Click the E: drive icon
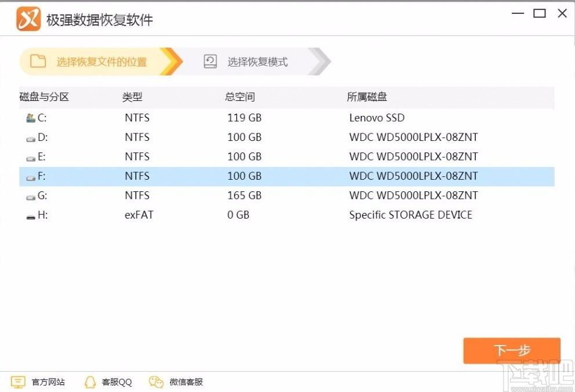Viewport: 575px width, 392px height. pos(31,158)
